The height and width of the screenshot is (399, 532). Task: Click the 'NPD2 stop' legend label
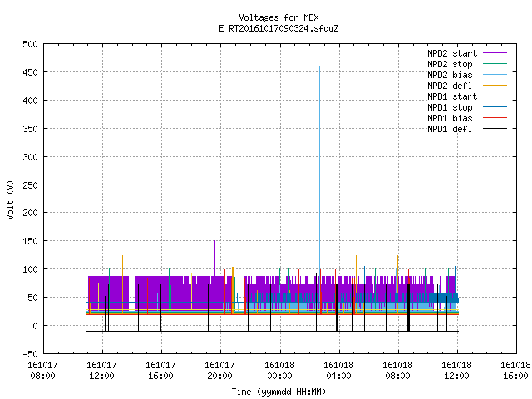450,64
